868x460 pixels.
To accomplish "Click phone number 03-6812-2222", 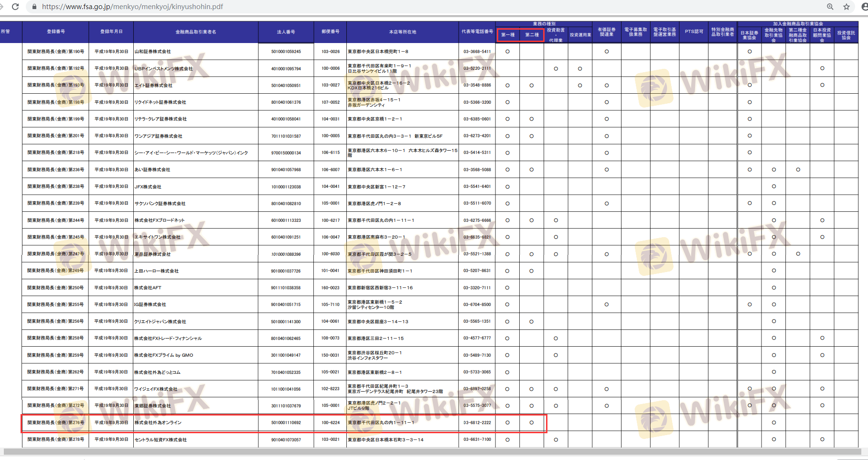I will [x=477, y=423].
